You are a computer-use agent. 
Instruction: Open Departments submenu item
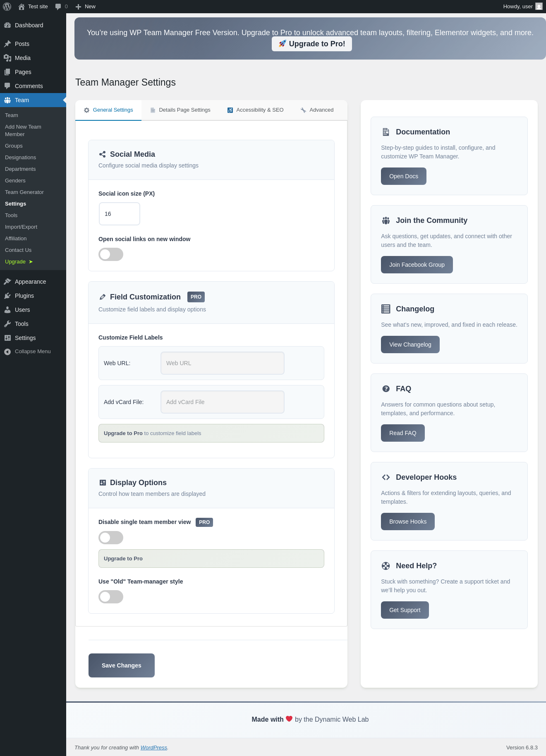coord(20,169)
